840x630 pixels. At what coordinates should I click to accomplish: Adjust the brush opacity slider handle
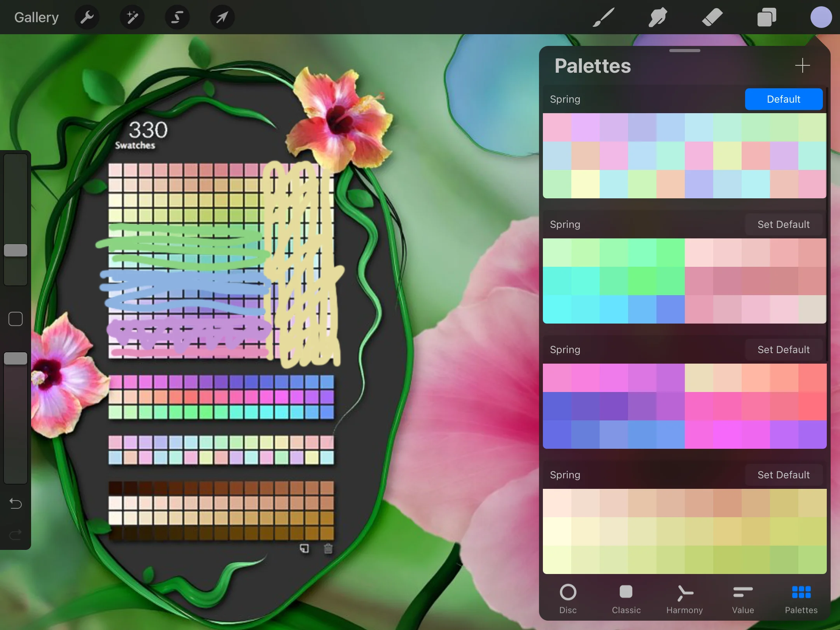[x=16, y=359]
